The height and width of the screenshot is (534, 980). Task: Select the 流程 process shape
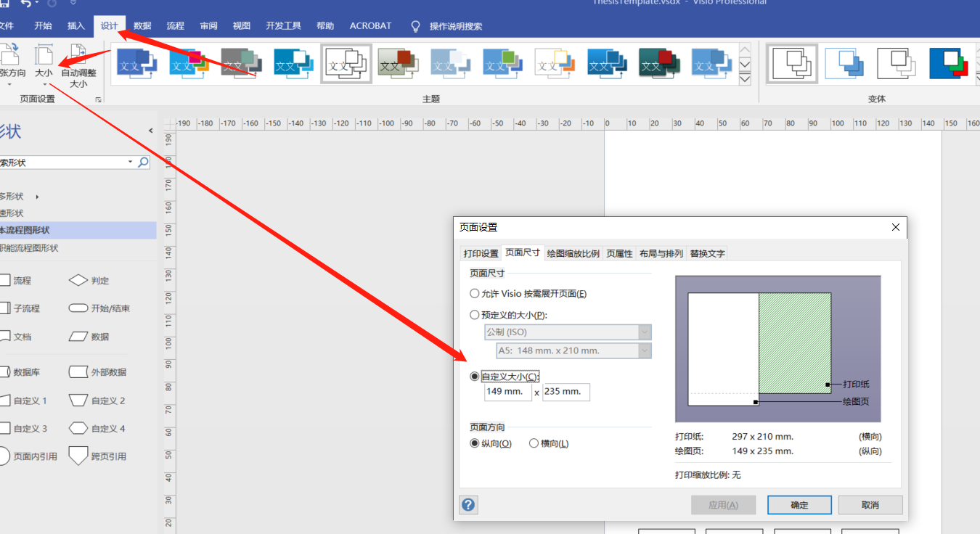(x=16, y=280)
